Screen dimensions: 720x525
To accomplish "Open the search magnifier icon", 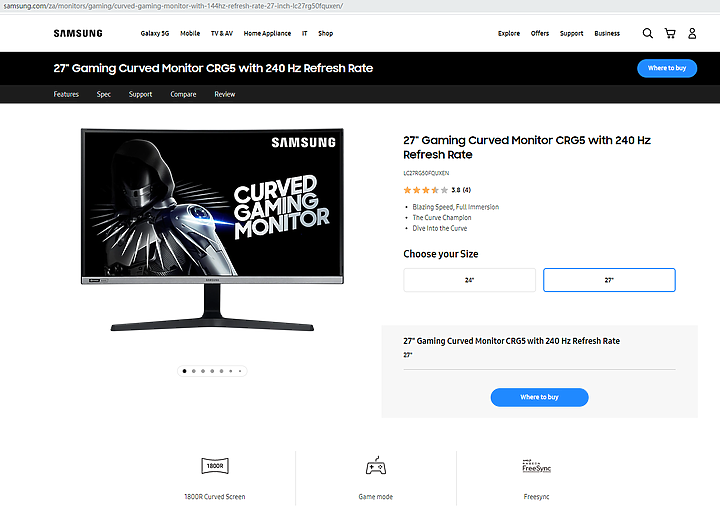I will [x=647, y=33].
